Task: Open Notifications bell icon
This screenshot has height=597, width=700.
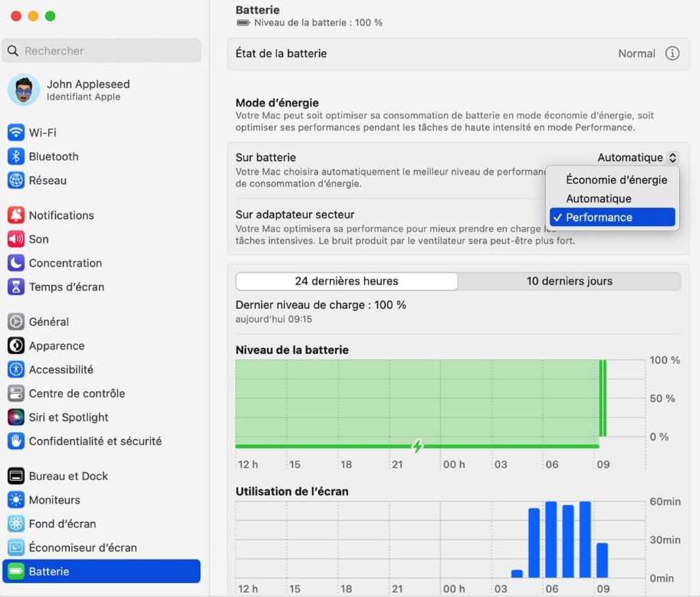Action: point(16,215)
